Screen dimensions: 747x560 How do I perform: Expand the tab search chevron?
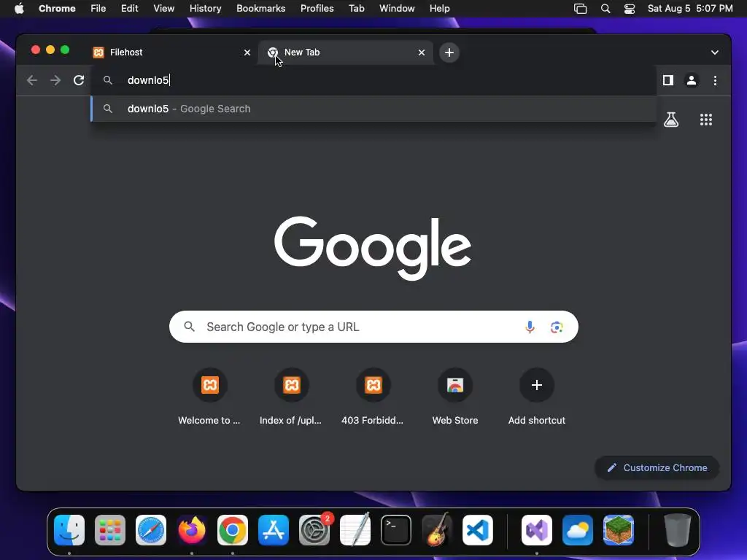(715, 52)
